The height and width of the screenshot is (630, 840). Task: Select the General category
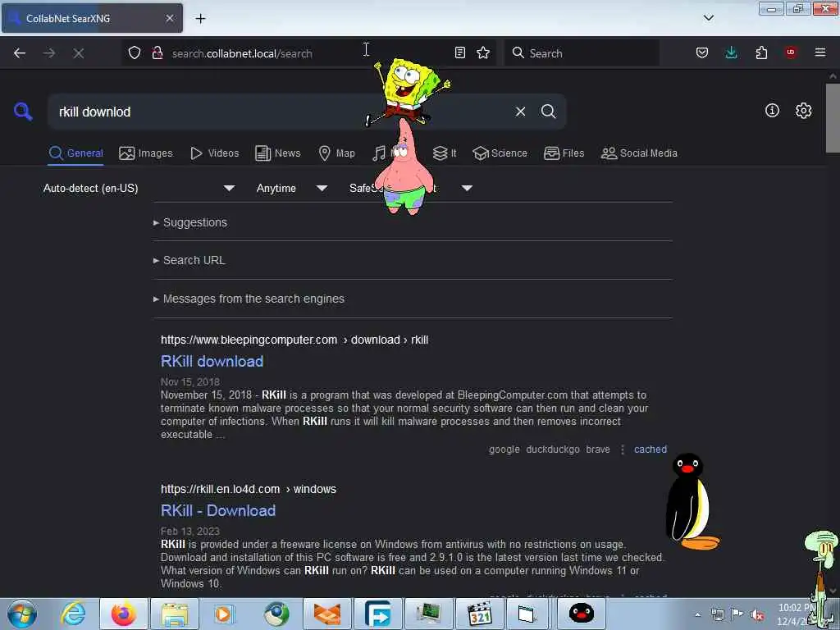click(76, 153)
